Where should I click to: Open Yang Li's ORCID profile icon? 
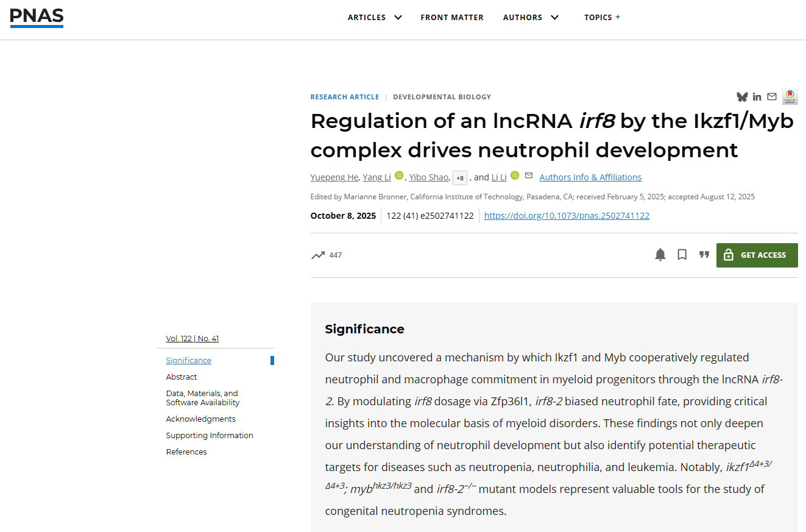tap(399, 176)
